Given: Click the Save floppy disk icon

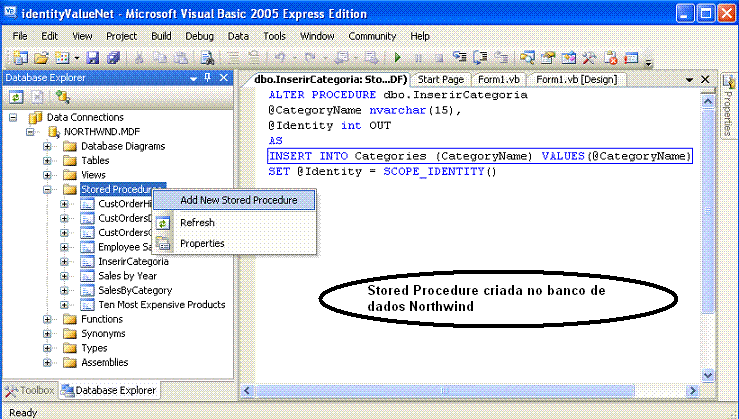Looking at the screenshot, I should 92,58.
